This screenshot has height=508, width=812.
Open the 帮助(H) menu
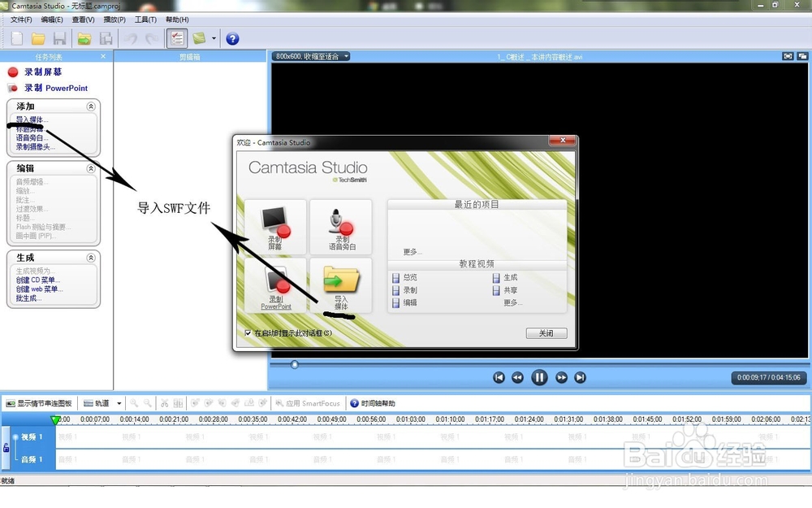[177, 20]
